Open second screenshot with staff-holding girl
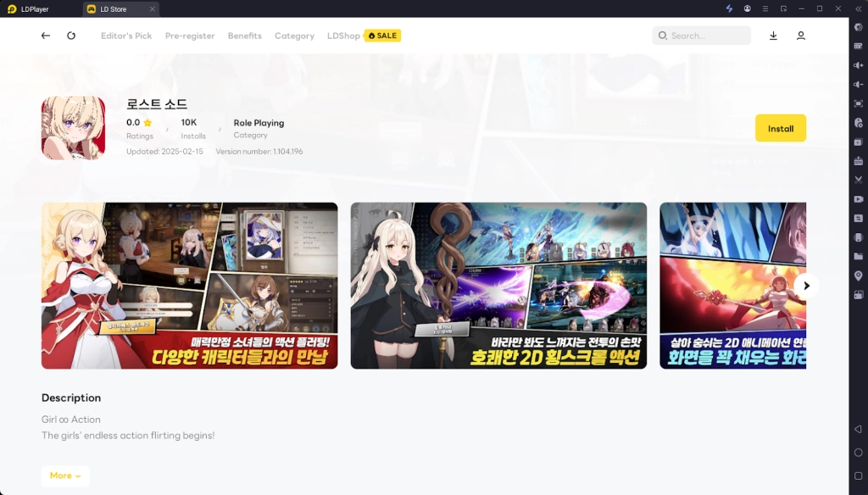This screenshot has width=868, height=495. [498, 286]
